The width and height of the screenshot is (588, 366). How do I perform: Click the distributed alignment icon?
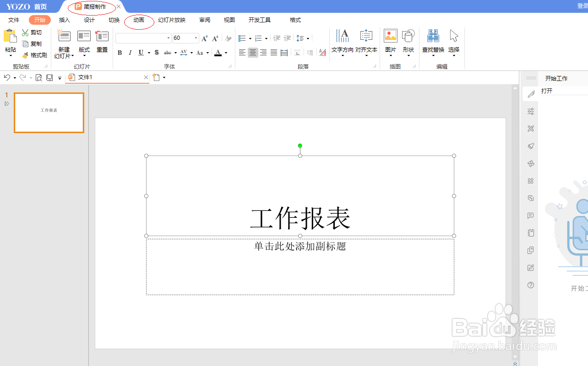click(284, 53)
